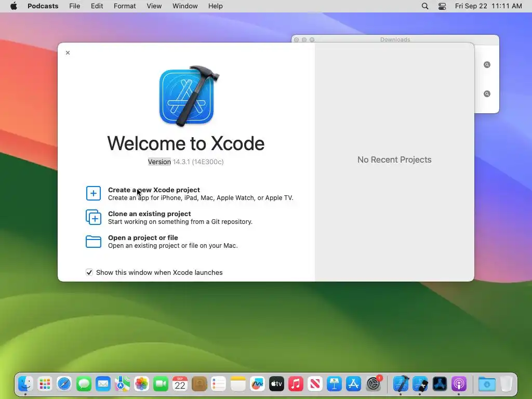
Task: Open Photos from the dock
Action: pyautogui.click(x=141, y=384)
